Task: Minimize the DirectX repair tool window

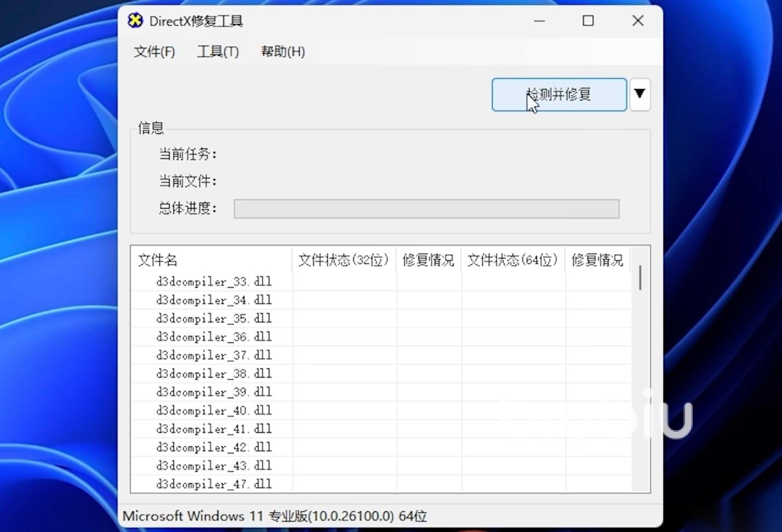Action: click(540, 21)
